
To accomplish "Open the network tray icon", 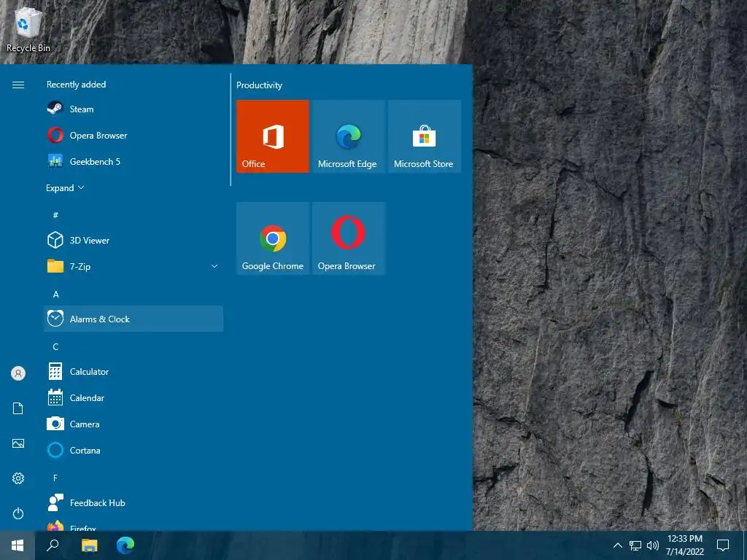I will point(635,545).
